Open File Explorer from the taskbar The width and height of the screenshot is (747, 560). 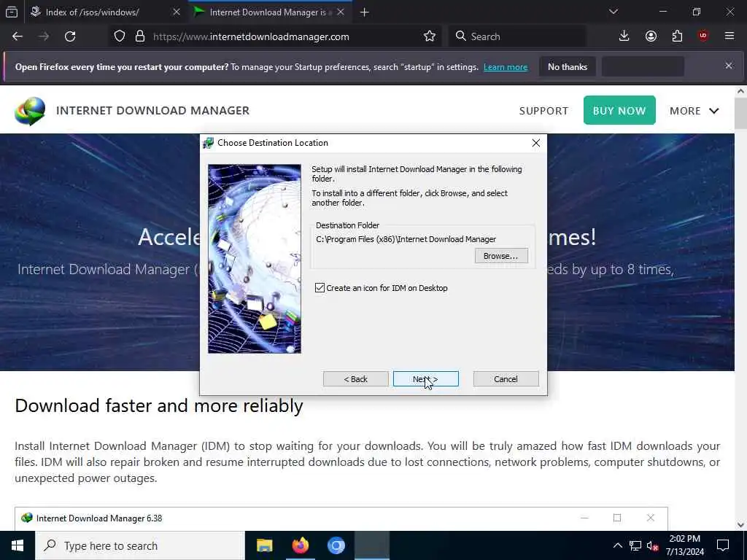click(264, 545)
